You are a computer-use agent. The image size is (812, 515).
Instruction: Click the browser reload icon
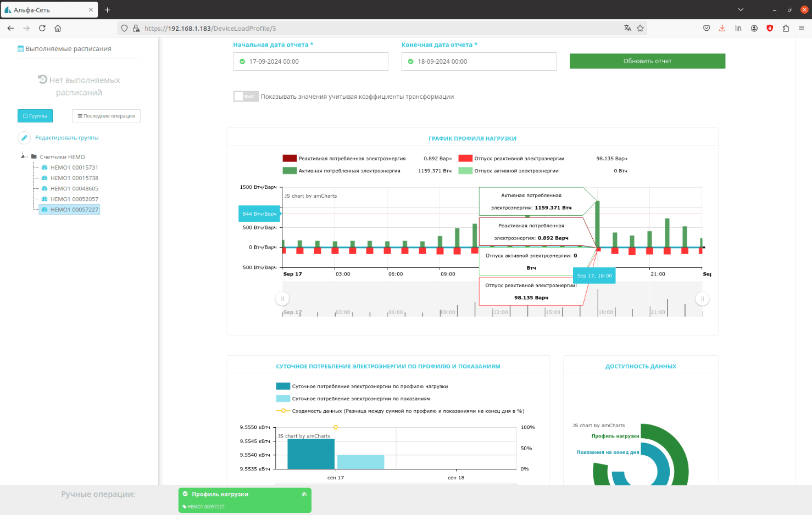(x=42, y=28)
